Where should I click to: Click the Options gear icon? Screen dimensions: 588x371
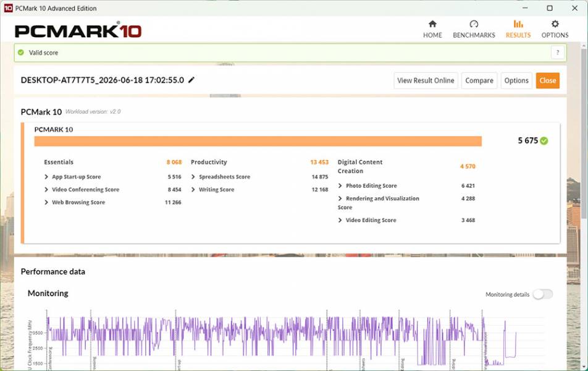[555, 24]
